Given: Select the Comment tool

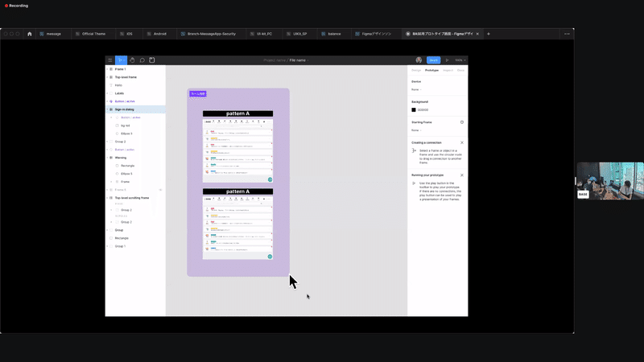Looking at the screenshot, I should [x=142, y=60].
